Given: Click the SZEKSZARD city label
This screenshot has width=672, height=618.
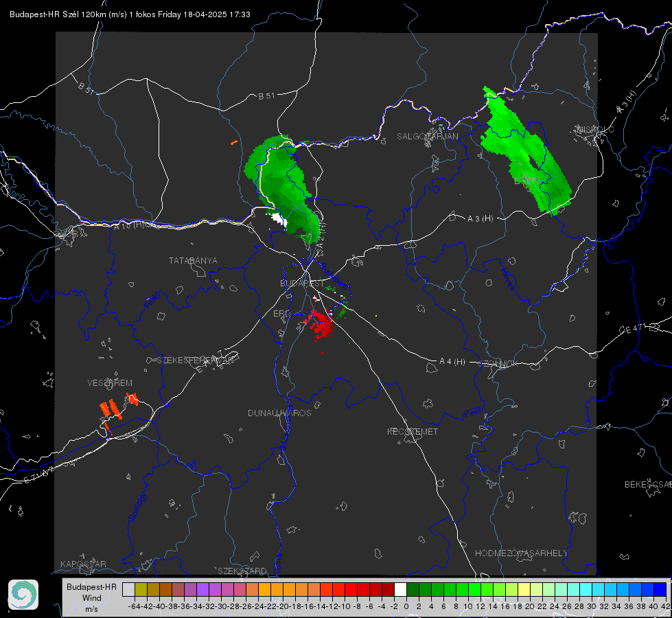Looking at the screenshot, I should pyautogui.click(x=242, y=571).
